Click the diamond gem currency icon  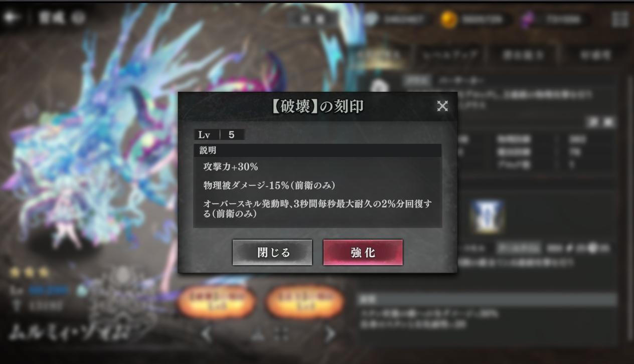coord(371,20)
